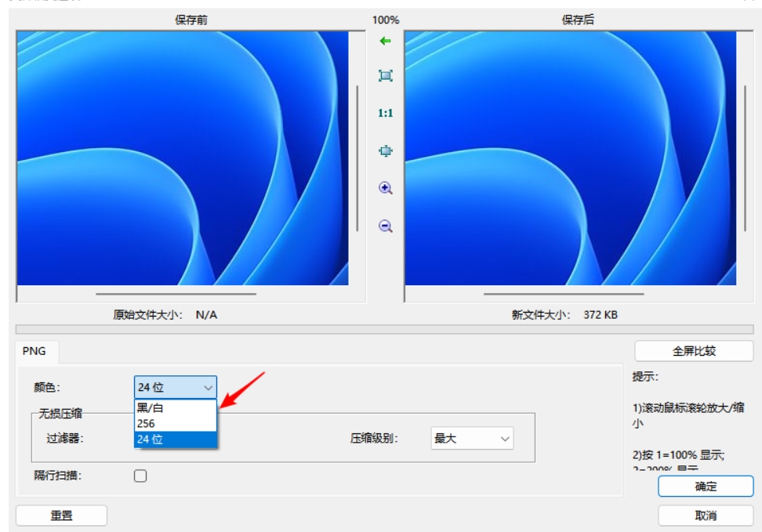Click the 保存前 vertical scrollbar

pyautogui.click(x=357, y=158)
